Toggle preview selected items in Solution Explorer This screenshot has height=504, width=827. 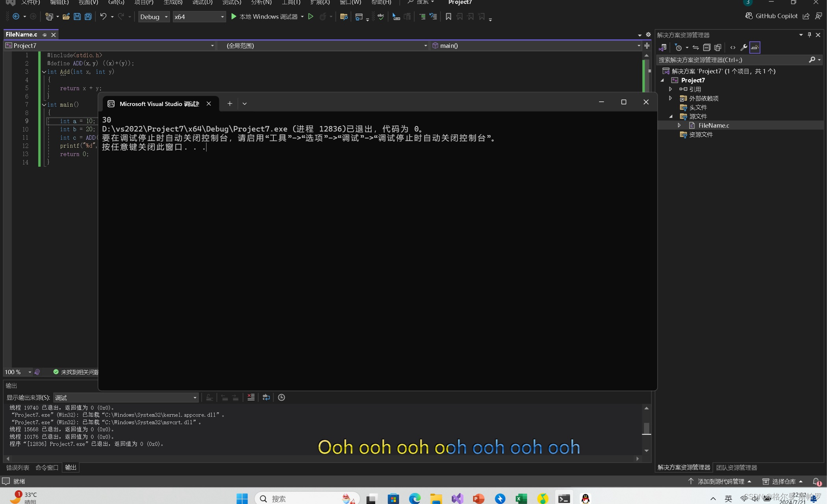click(x=755, y=48)
